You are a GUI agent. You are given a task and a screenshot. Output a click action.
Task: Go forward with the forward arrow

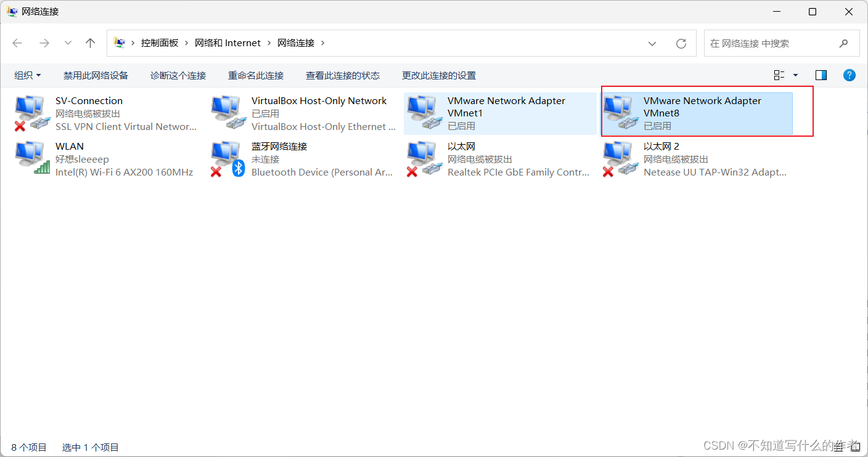point(44,43)
